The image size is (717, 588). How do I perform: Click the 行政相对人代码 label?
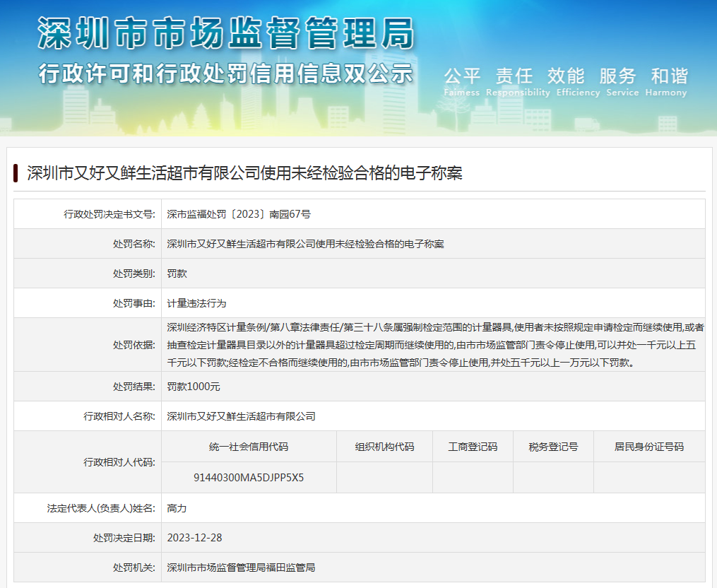click(119, 462)
